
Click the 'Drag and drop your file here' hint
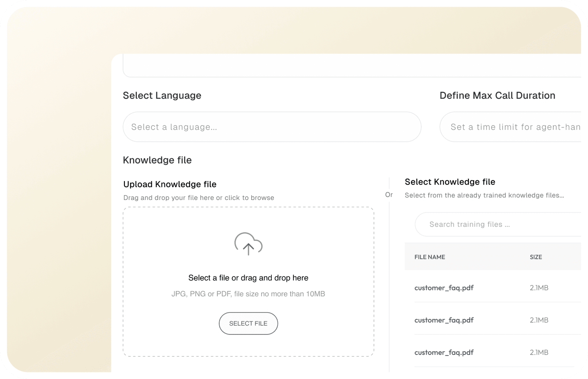(198, 198)
